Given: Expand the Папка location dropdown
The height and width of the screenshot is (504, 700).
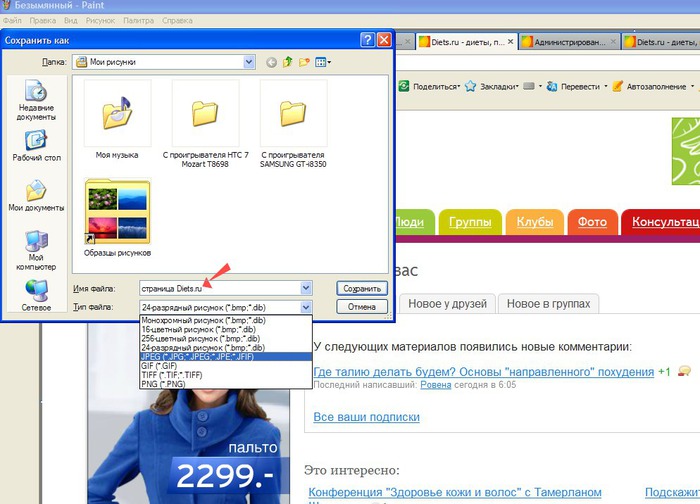Looking at the screenshot, I should click(248, 62).
